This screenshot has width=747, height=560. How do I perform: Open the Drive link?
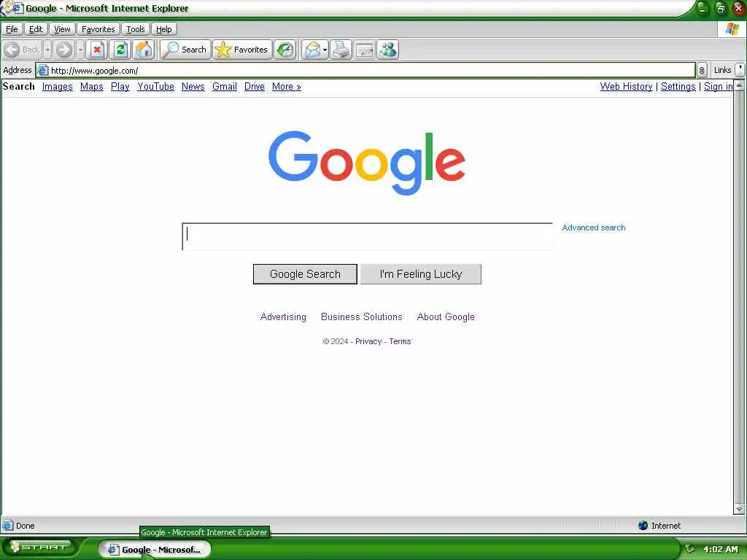255,87
